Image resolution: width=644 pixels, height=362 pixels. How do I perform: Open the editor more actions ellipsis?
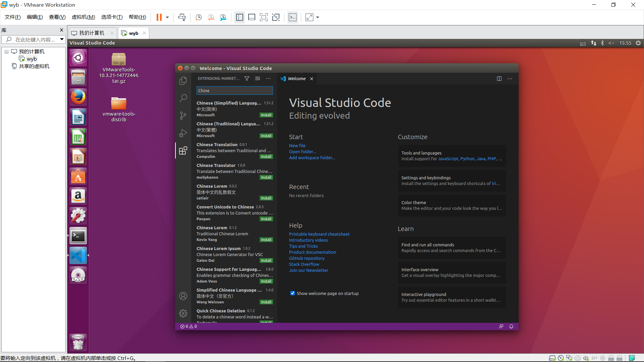[510, 78]
